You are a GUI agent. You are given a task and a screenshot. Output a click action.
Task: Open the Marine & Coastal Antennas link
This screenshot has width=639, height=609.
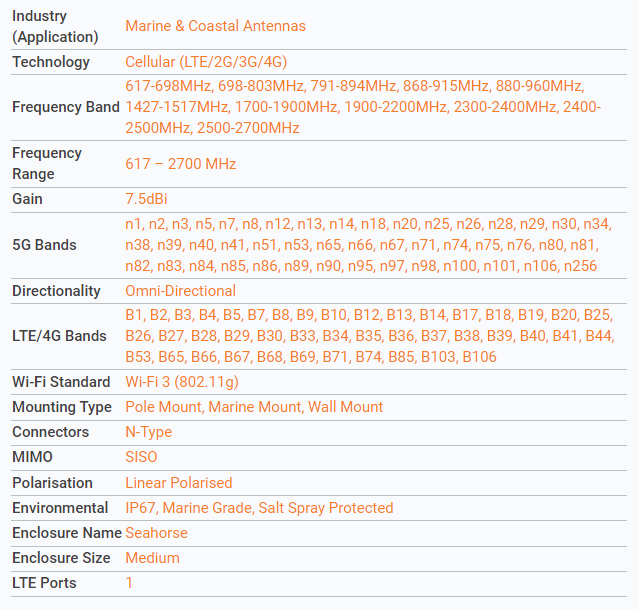(x=215, y=26)
